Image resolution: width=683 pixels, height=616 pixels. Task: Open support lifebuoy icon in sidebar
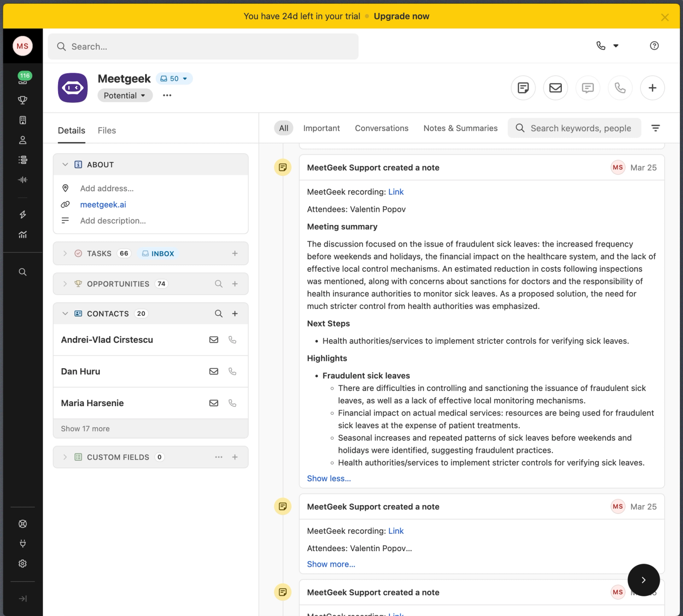tap(23, 524)
